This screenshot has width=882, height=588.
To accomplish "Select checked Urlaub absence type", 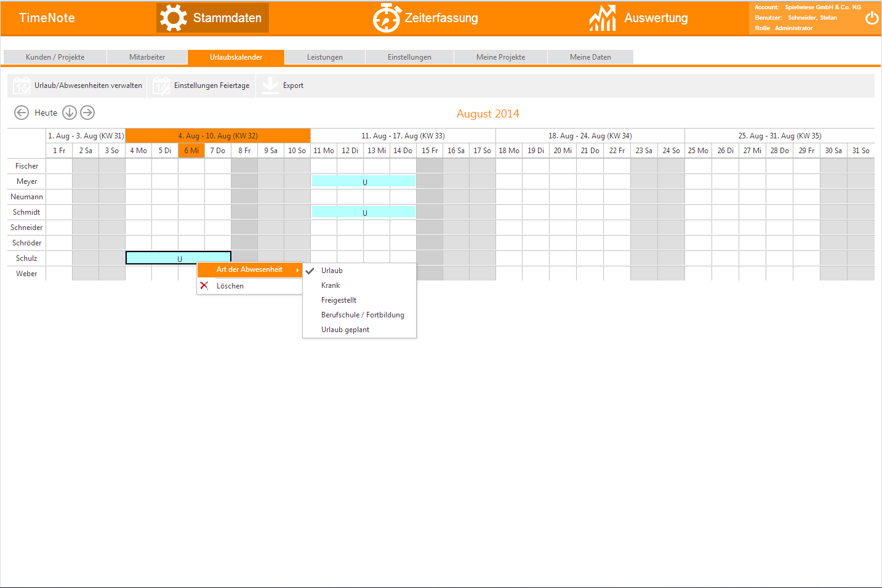I will [x=332, y=271].
